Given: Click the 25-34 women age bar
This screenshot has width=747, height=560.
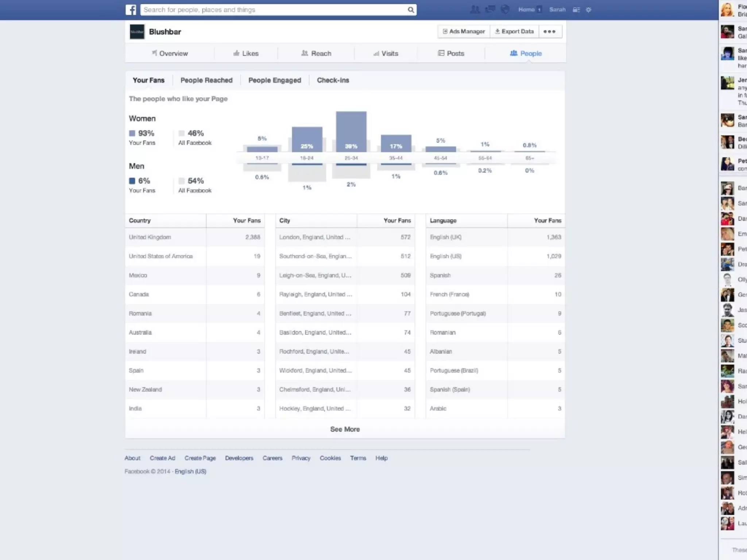Looking at the screenshot, I should point(351,131).
